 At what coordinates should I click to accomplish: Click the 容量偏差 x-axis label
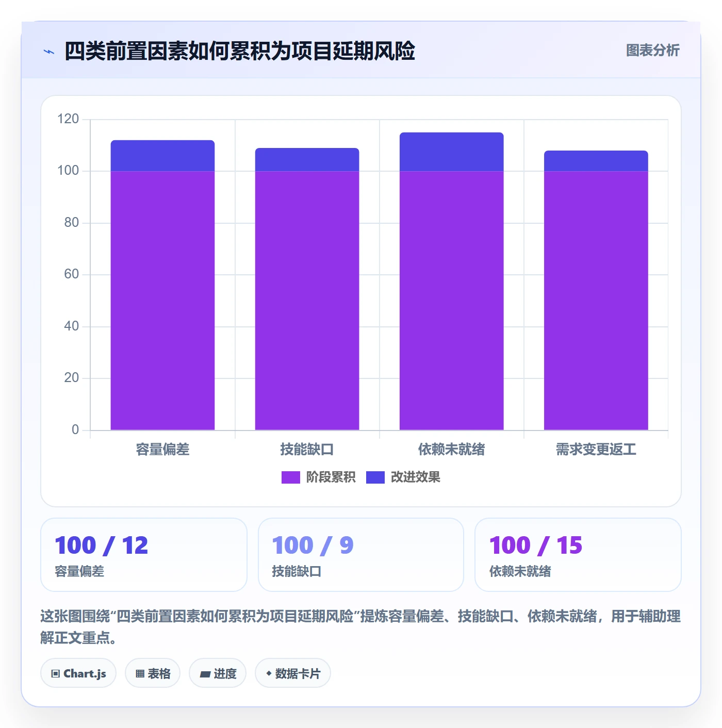[162, 450]
